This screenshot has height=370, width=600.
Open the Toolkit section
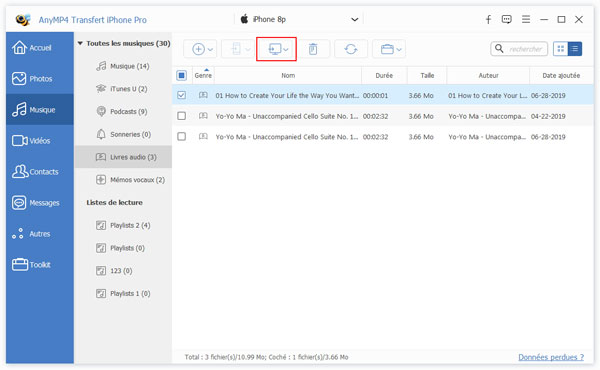coord(39,265)
